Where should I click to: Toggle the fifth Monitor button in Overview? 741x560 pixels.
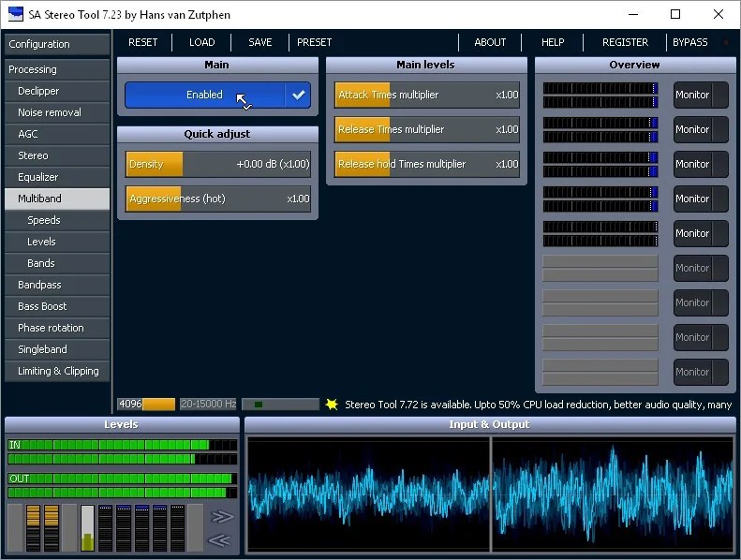tap(701, 233)
